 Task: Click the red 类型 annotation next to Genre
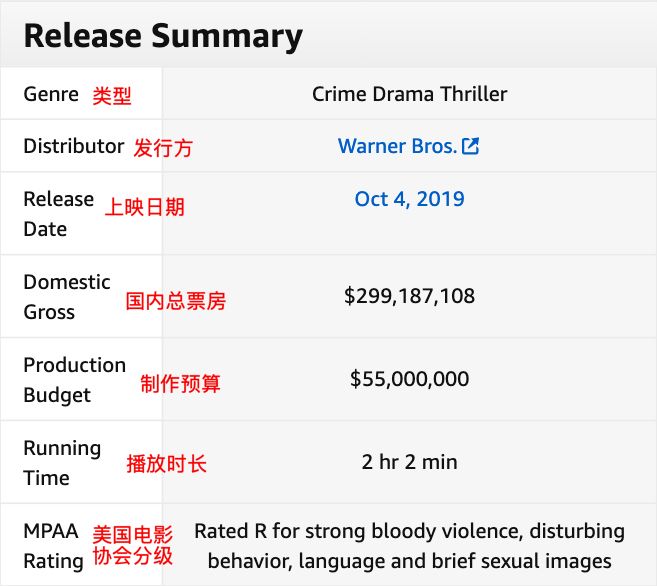tap(112, 96)
